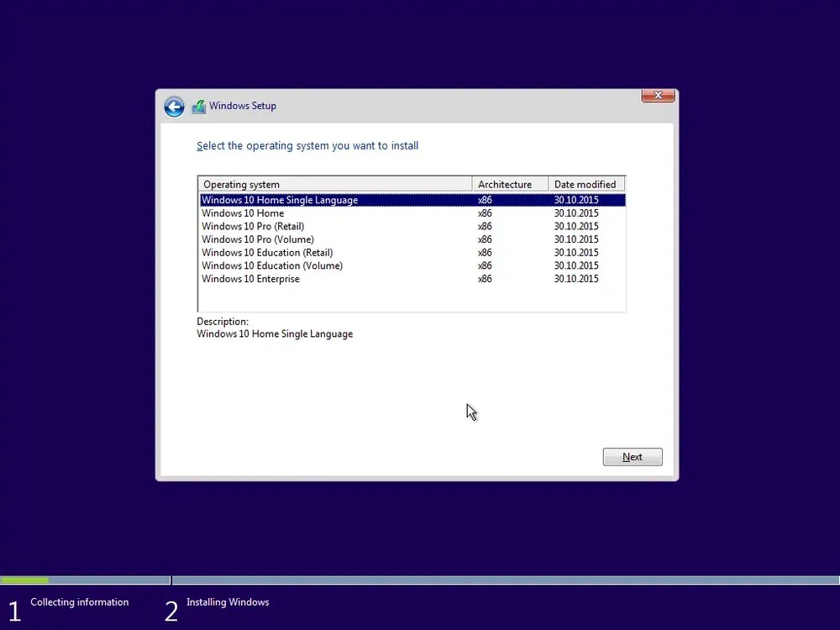840x630 pixels.
Task: Click the Description text Windows 10 Home Single Language
Action: pyautogui.click(x=275, y=333)
